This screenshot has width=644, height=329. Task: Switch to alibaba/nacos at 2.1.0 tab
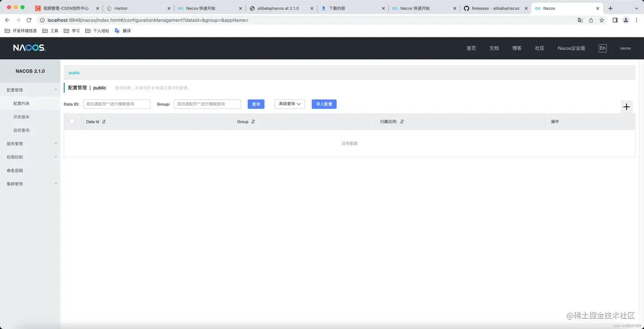tap(281, 8)
